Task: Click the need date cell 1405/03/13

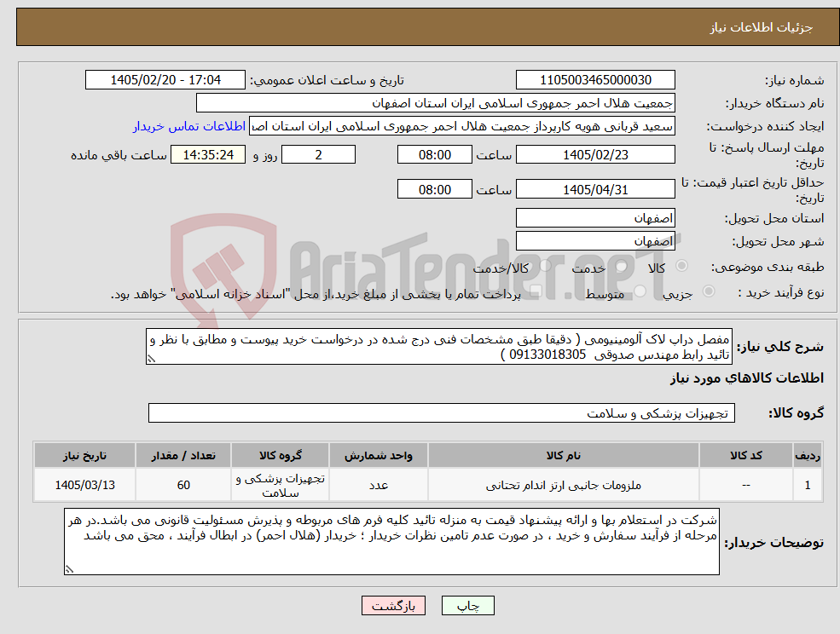Action: (84, 485)
